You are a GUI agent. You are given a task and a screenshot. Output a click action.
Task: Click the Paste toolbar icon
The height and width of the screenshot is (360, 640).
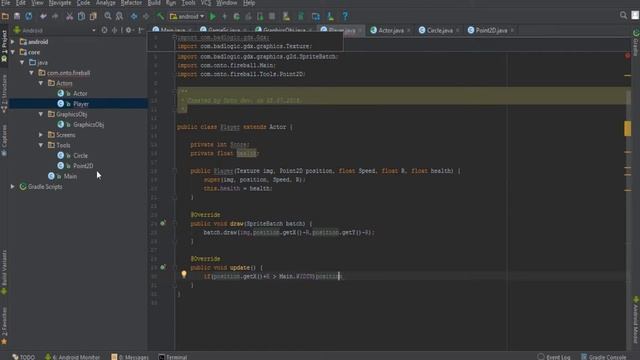(93, 16)
